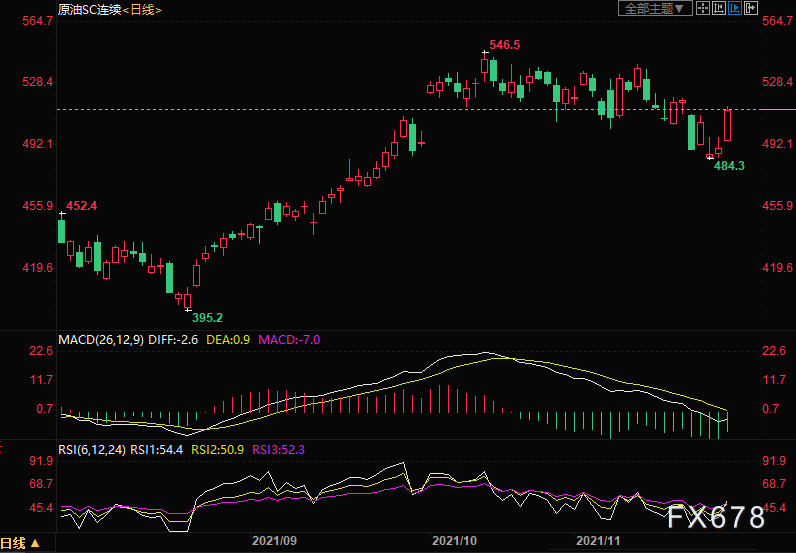The height and width of the screenshot is (553, 796).
Task: Click the 546.5 high price marker
Action: click(505, 45)
